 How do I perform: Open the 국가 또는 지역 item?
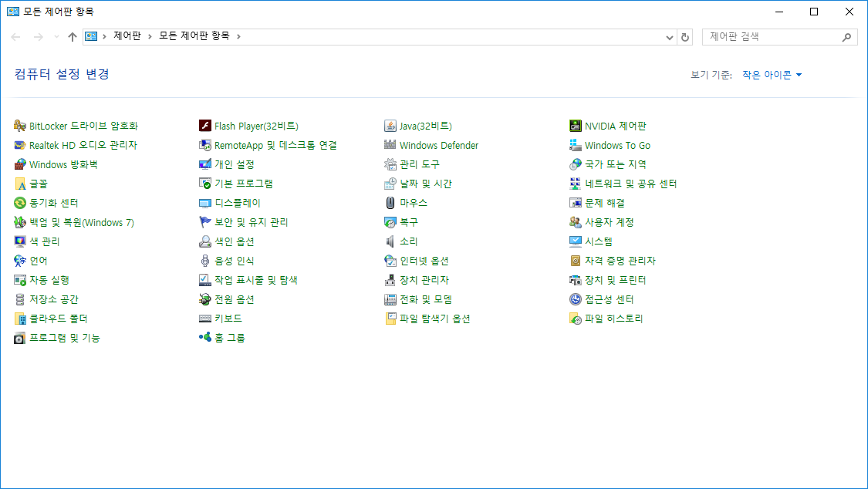(608, 165)
